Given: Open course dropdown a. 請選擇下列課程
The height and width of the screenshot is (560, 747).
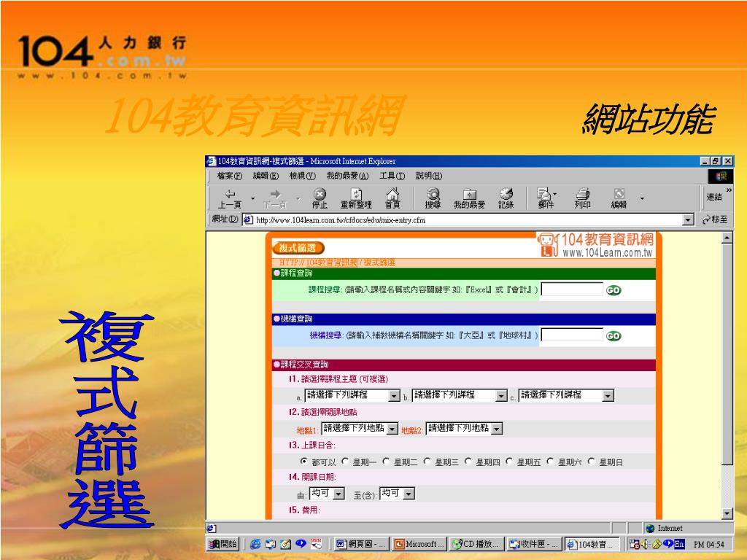Looking at the screenshot, I should click(x=352, y=395).
